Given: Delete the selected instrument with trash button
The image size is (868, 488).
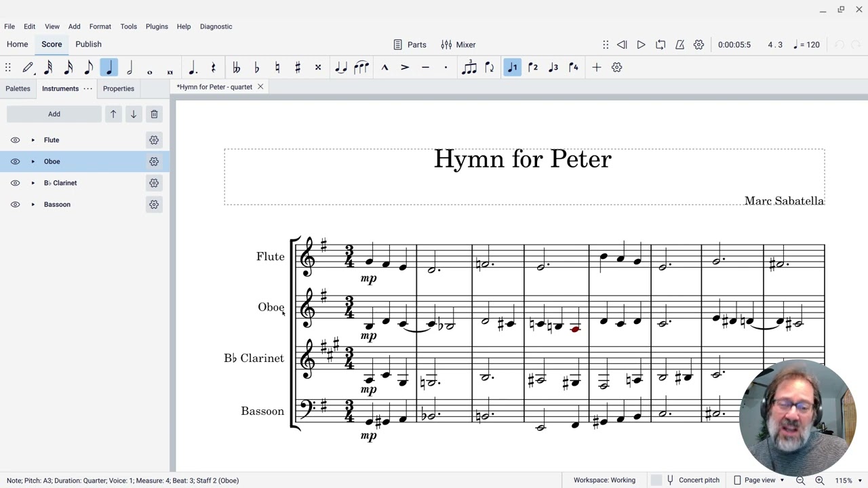Looking at the screenshot, I should (x=154, y=114).
